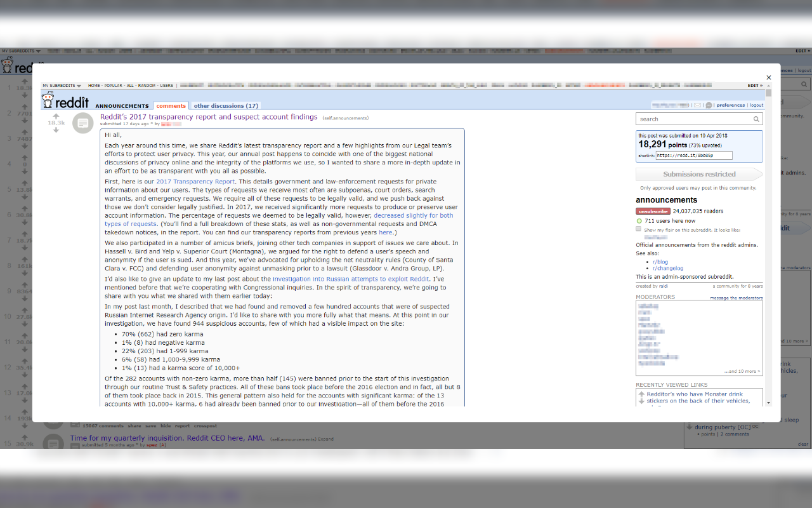Click the reddit alien logo in popup
Viewport: 812px width, 508px height.
click(x=48, y=100)
